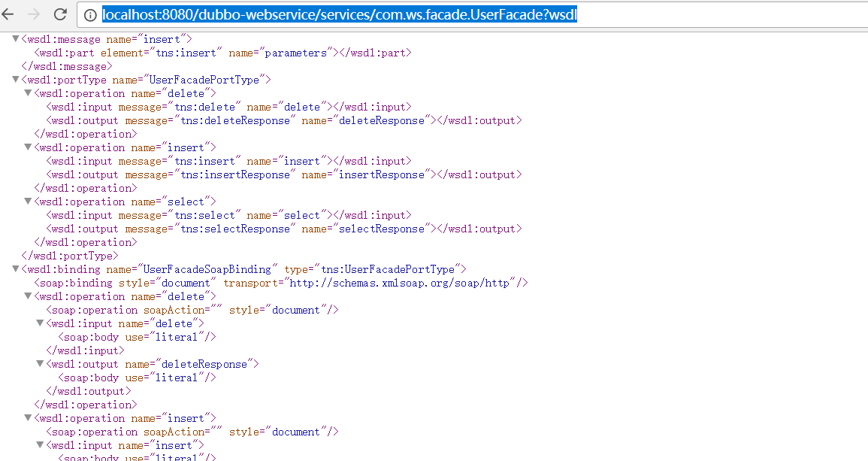Viewport: 868px width, 461px height.
Task: Go back to the previous page
Action: pyautogui.click(x=8, y=14)
